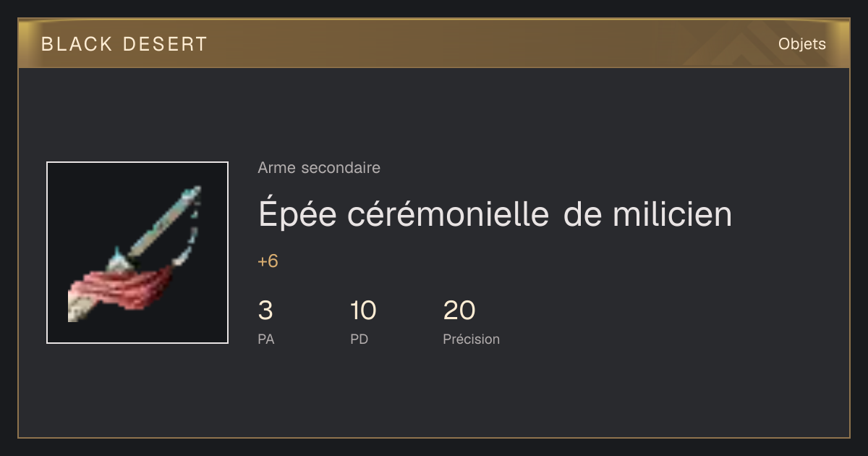Viewport: 868px width, 456px height.
Task: Click the teal blade tip of the sword
Action: point(190,195)
